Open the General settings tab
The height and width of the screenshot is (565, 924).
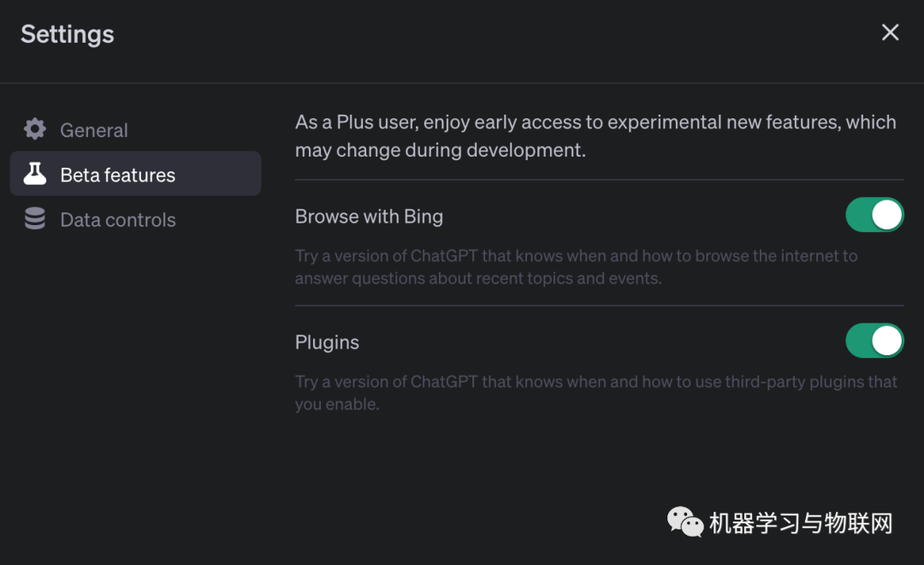(x=94, y=130)
